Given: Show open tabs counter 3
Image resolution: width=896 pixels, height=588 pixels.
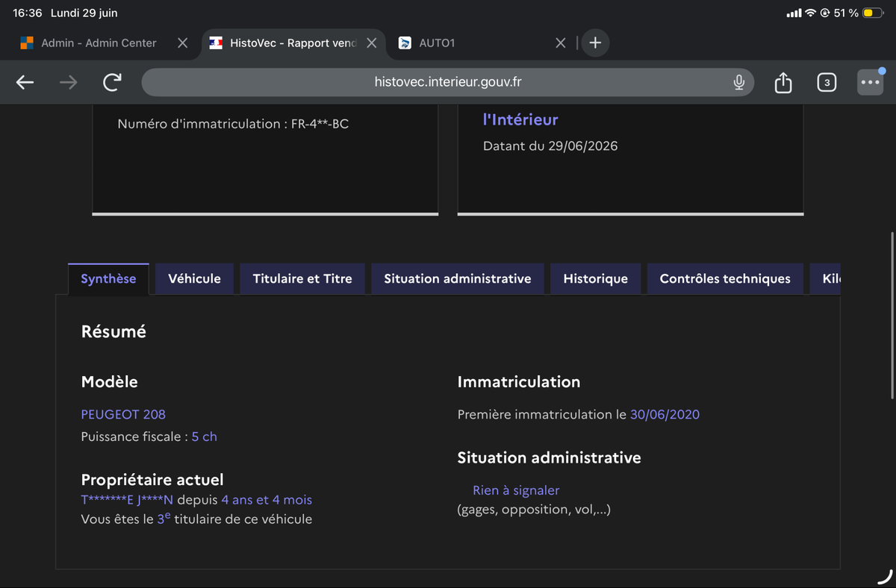Looking at the screenshot, I should (827, 83).
